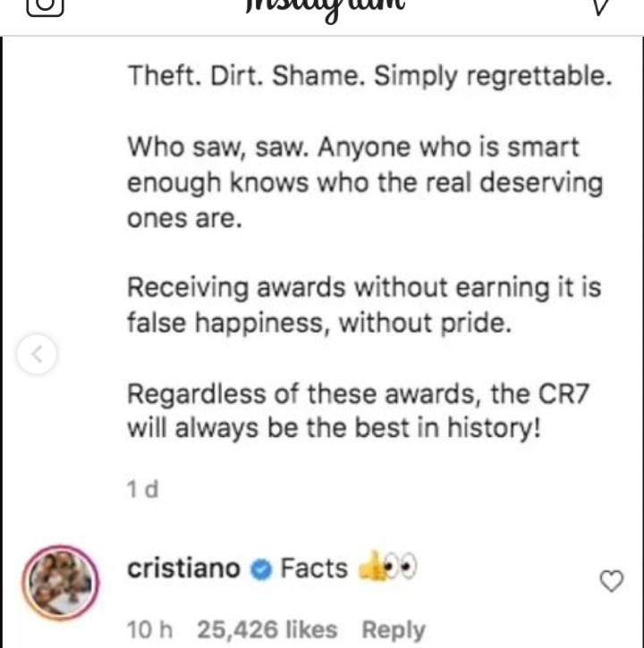Click the thumbs up emoji in comment
The width and height of the screenshot is (644, 648).
point(371,567)
